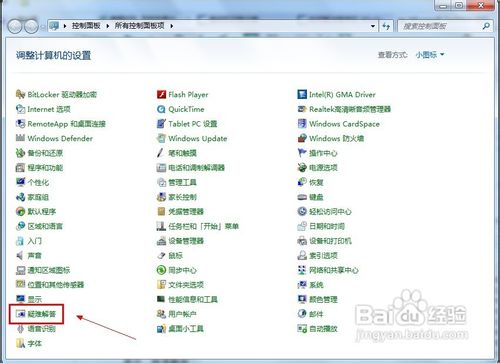Open QuickTime icon
The height and width of the screenshot is (363, 500).
161,109
